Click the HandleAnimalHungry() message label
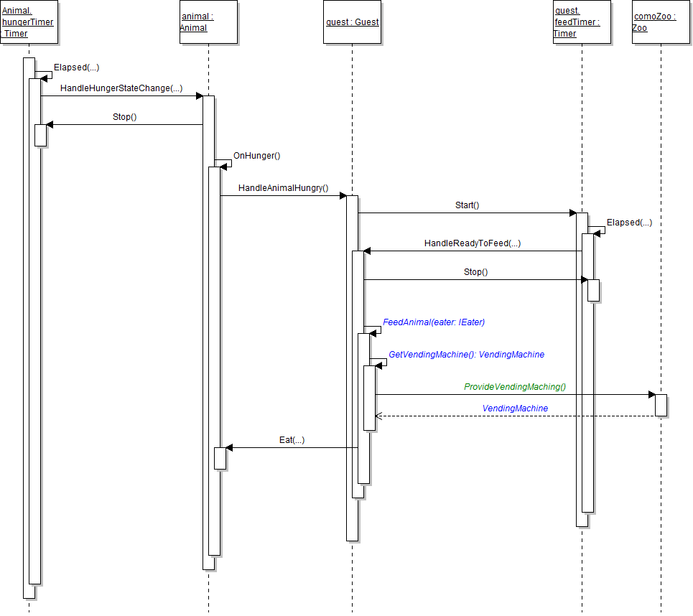Image resolution: width=693 pixels, height=616 pixels. click(283, 189)
